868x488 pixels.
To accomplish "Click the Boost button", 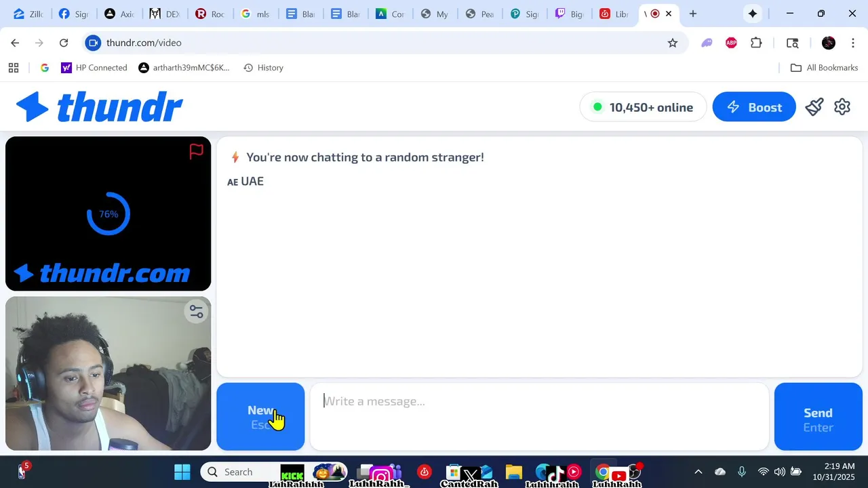I will pos(754,107).
